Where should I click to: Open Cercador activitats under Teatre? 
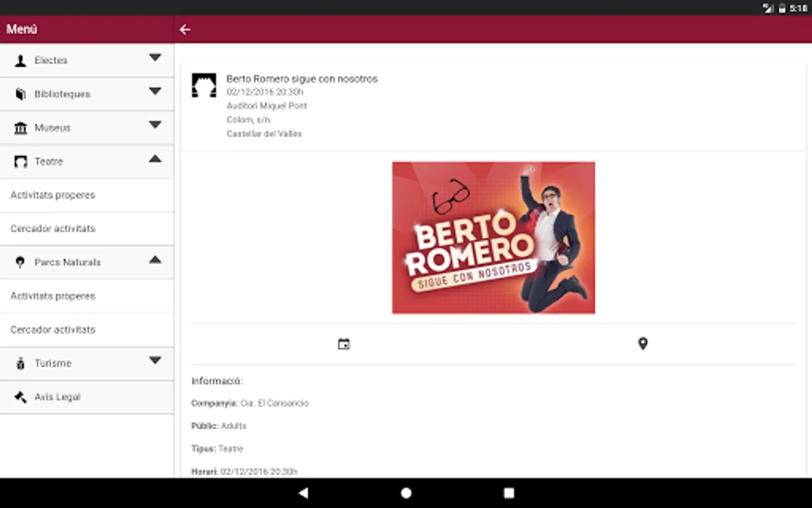[87, 229]
